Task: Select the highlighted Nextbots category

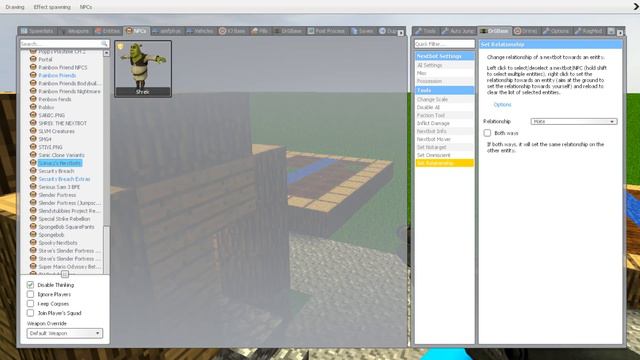Action: click(60, 163)
